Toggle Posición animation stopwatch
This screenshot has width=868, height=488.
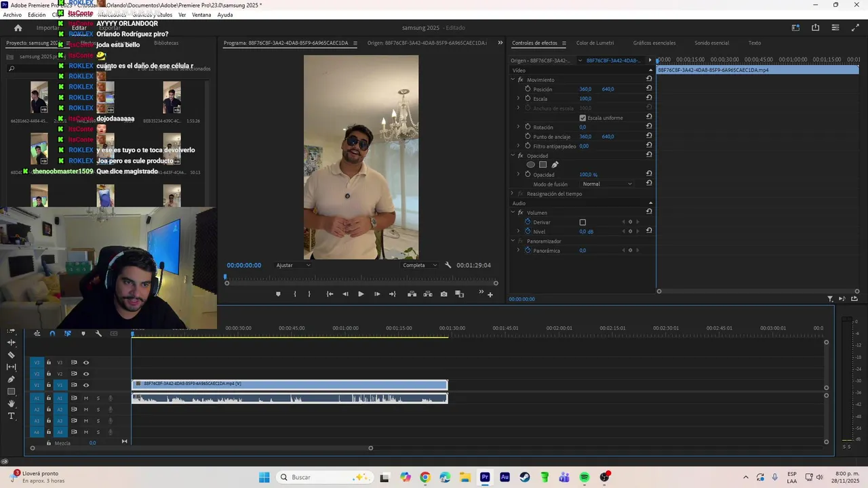point(528,89)
